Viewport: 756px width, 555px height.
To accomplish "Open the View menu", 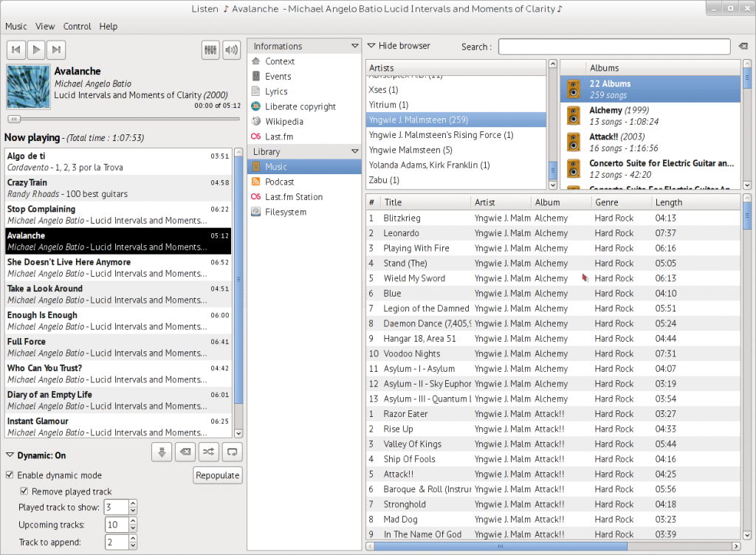I will [45, 27].
